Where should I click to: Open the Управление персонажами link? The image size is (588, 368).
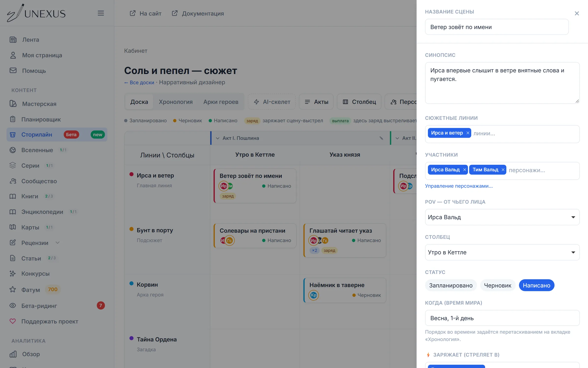coord(459,186)
